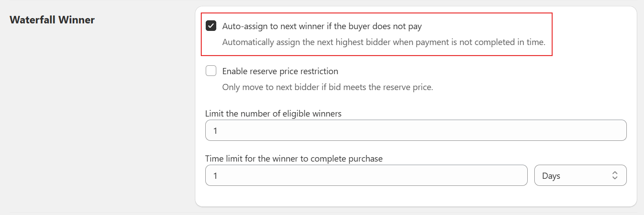Click the 'Limit the number of eligible winners' label
The width and height of the screenshot is (644, 215).
(273, 113)
